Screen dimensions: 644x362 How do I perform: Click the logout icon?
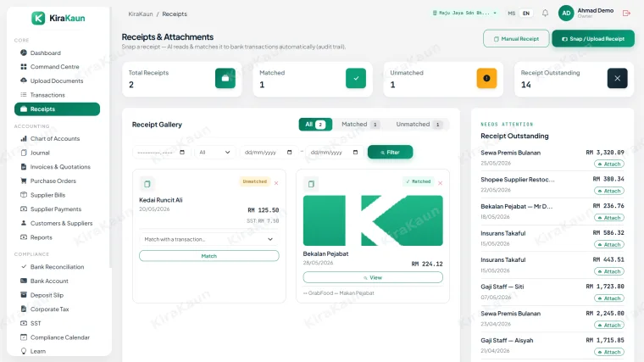(x=626, y=14)
